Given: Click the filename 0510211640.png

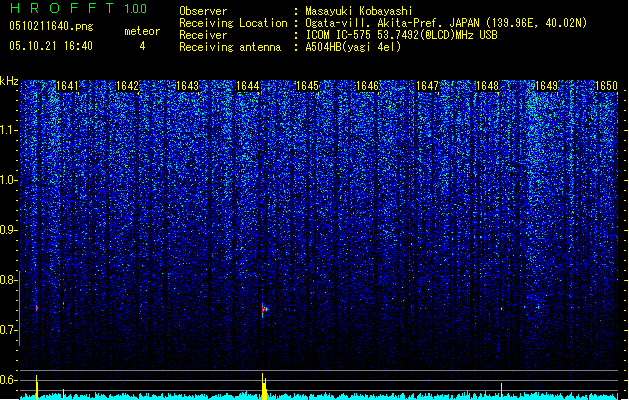Looking at the screenshot, I should tap(51, 26).
